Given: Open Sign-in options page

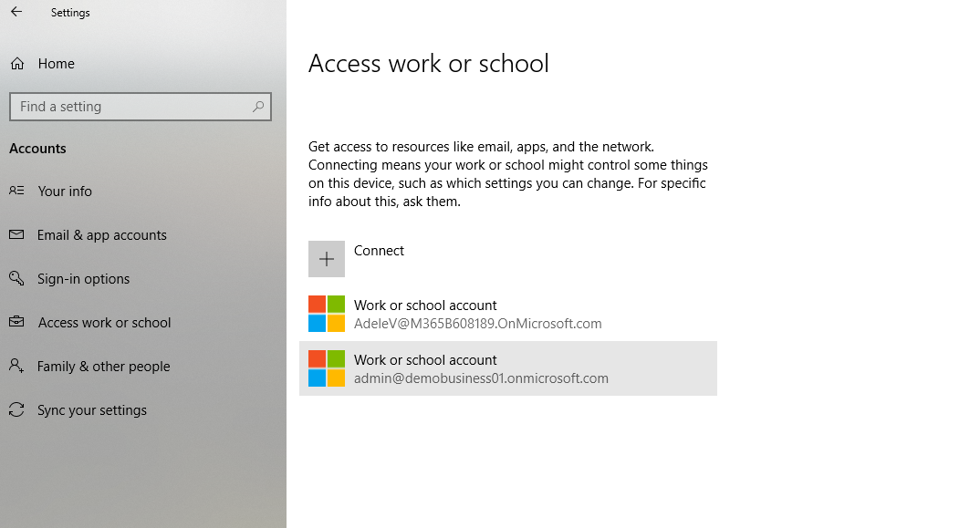Looking at the screenshot, I should (x=84, y=279).
